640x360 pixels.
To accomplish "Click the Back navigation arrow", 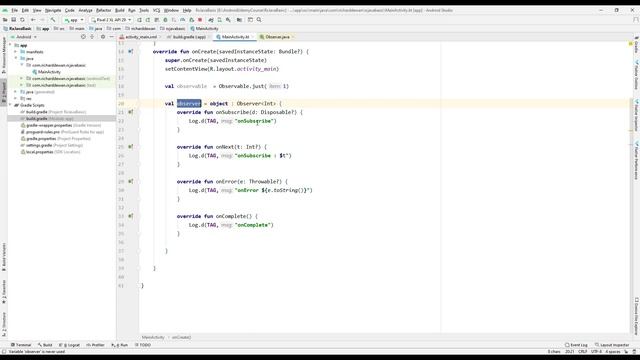I will [33, 20].
